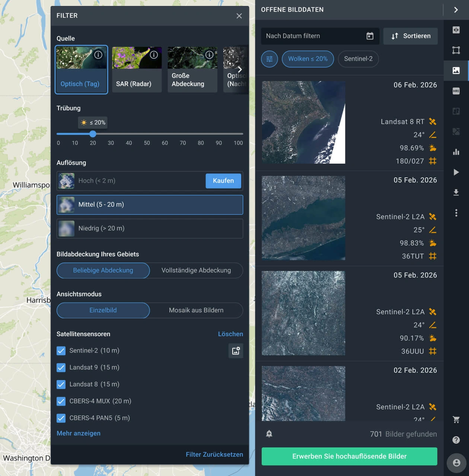
Task: Click the shopping cart icon
Action: pos(456,419)
